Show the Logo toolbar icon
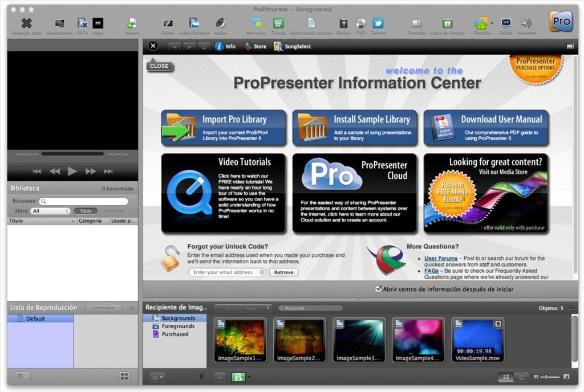 (x=98, y=23)
